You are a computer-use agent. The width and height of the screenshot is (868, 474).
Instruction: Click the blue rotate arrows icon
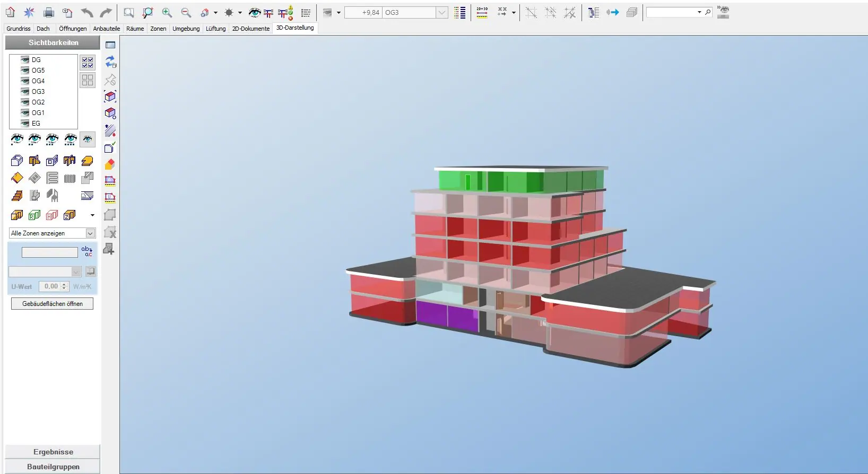[x=110, y=62]
